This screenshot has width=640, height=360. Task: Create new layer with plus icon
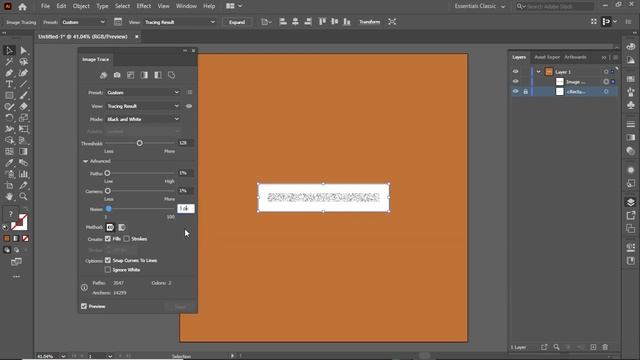tap(593, 347)
